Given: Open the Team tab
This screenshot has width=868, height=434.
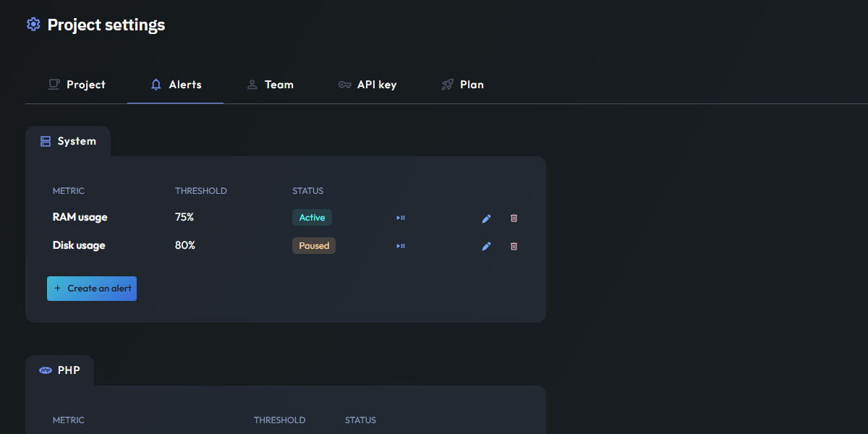Looking at the screenshot, I should [270, 85].
